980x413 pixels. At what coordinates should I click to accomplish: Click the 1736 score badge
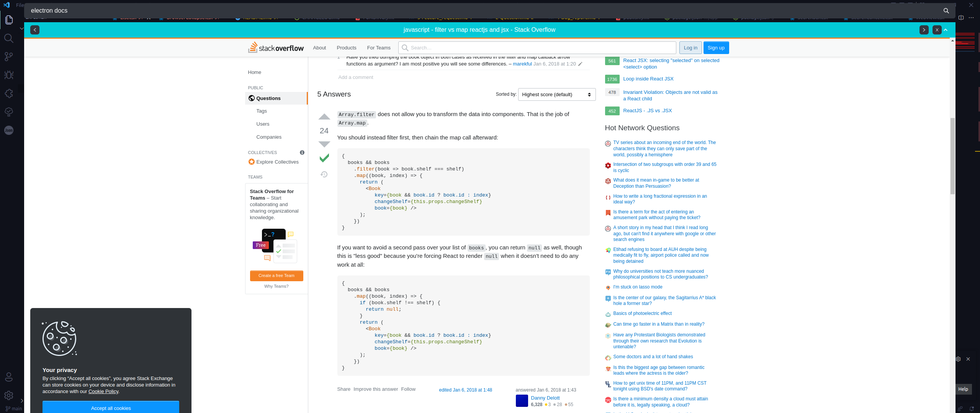pos(612,79)
